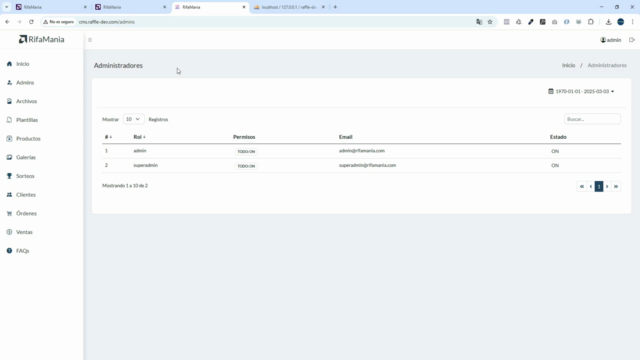Click TODO:ON badge in superadmin row
The width and height of the screenshot is (640, 360).
tap(246, 166)
